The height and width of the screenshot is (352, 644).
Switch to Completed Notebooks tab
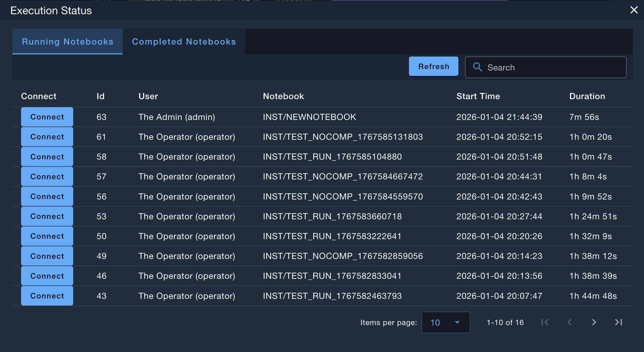pos(184,42)
